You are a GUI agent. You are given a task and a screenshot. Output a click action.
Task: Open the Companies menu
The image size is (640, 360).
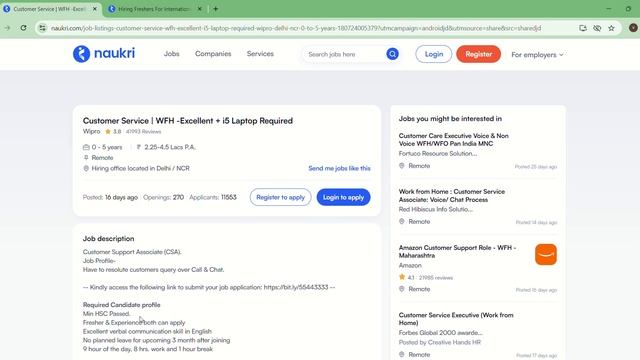213,53
